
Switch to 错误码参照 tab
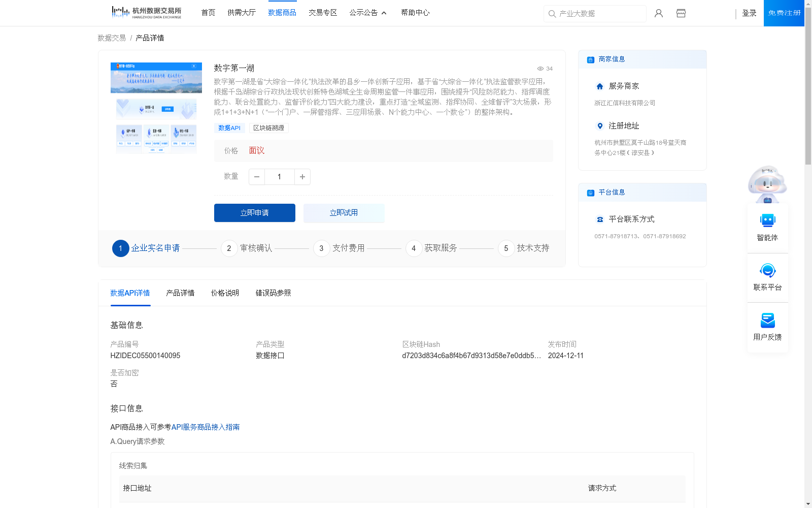pos(273,293)
